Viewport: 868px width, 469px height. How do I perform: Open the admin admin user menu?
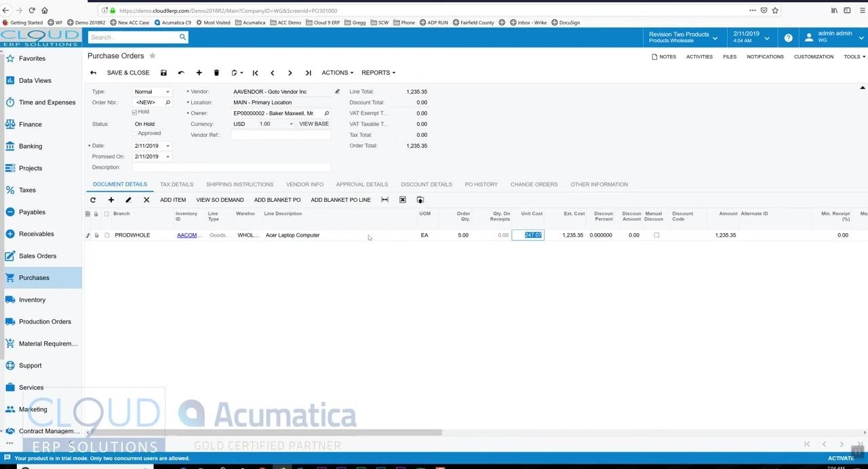click(x=833, y=37)
